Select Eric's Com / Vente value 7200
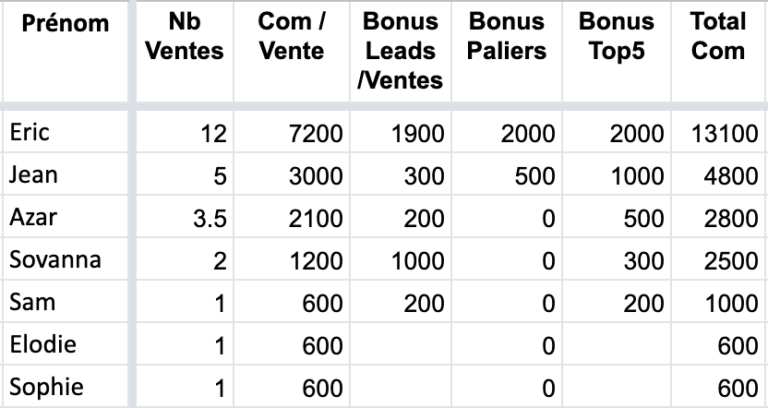 click(291, 132)
